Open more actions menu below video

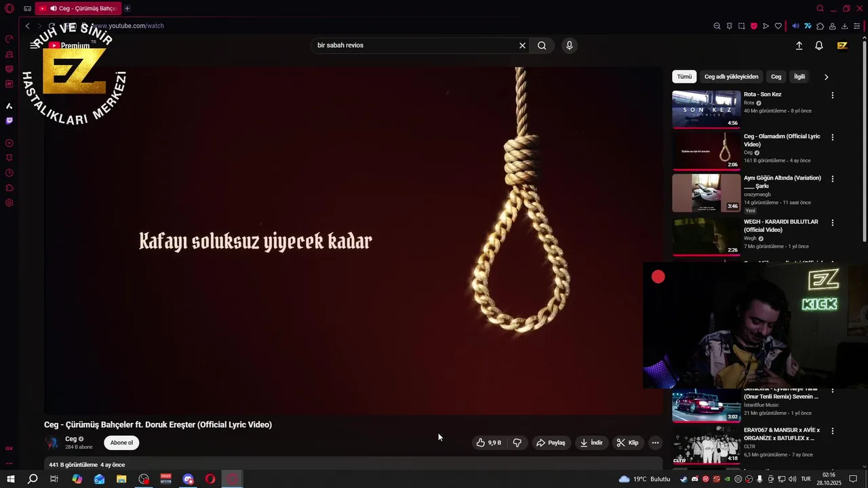coord(655,443)
